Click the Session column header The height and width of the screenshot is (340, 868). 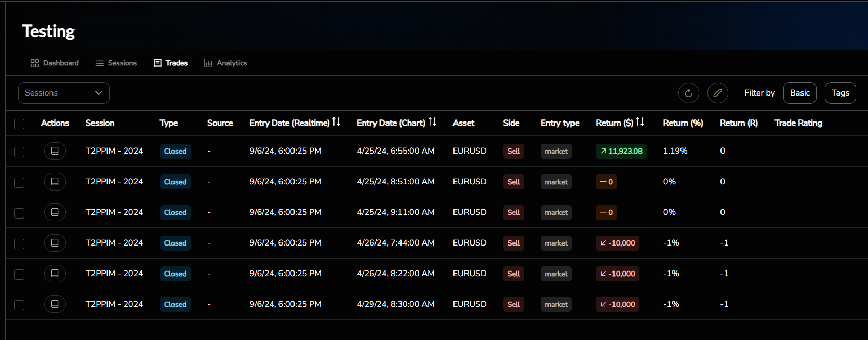tap(100, 123)
